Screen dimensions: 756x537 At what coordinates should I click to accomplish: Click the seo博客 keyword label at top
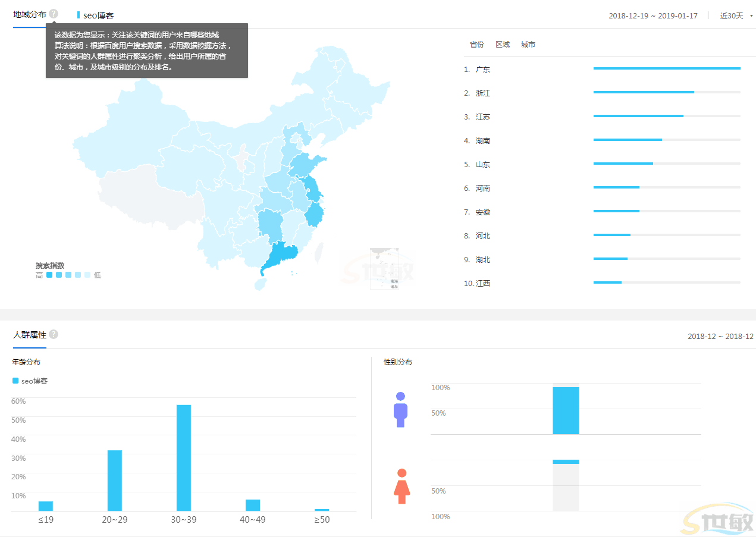[x=99, y=15]
